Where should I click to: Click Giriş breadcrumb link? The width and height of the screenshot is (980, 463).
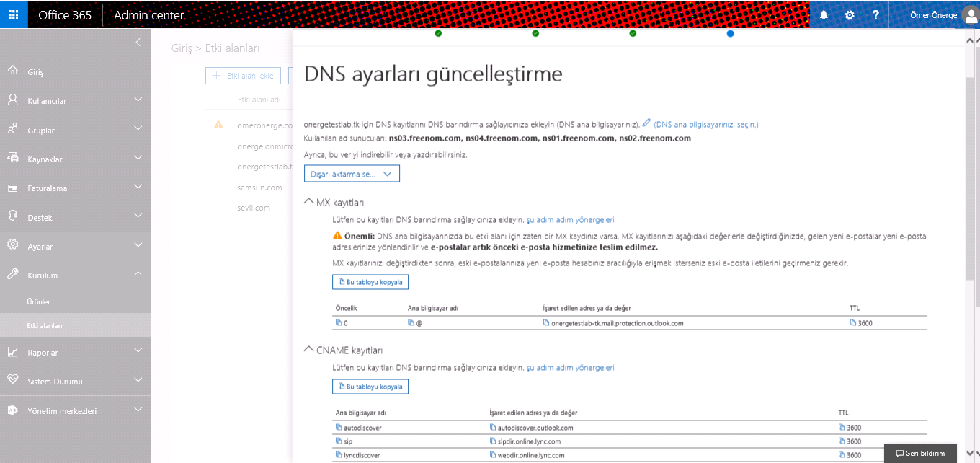click(181, 48)
